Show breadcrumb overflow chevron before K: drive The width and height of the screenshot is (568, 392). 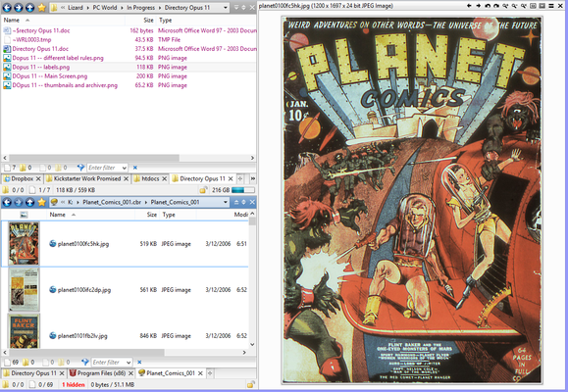[x=63, y=202]
